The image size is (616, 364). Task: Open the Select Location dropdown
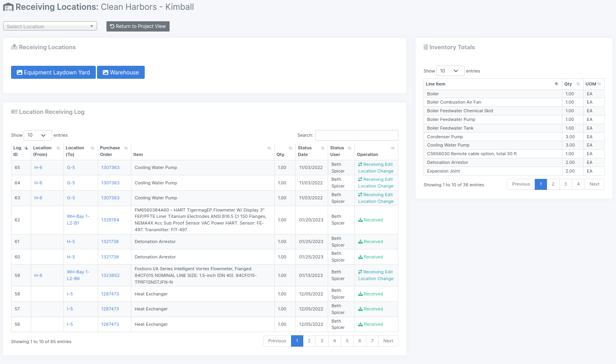(50, 26)
